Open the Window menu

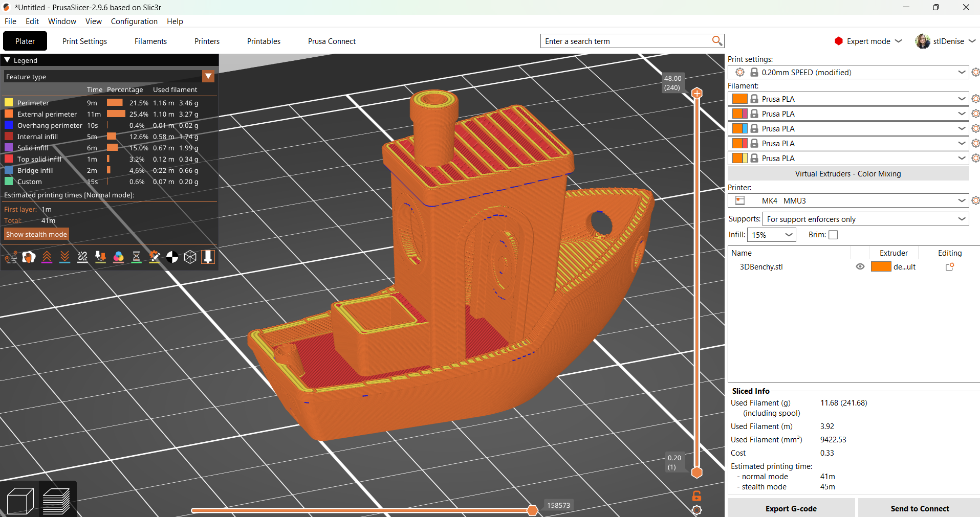tap(62, 21)
